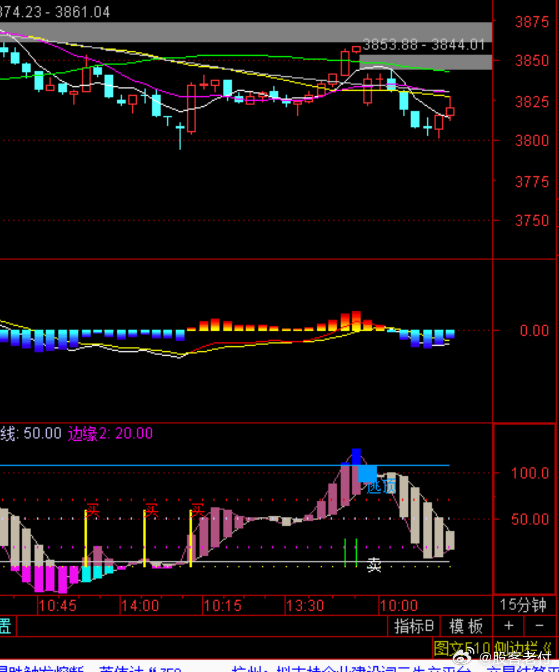
Task: Click the first red 买 buy signal
Action: coord(93,510)
